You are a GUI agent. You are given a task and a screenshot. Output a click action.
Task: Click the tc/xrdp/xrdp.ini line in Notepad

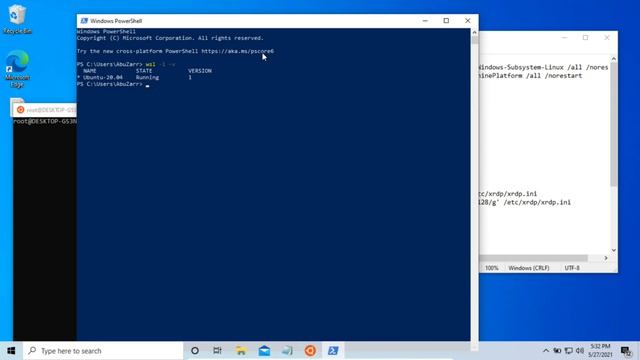click(508, 194)
